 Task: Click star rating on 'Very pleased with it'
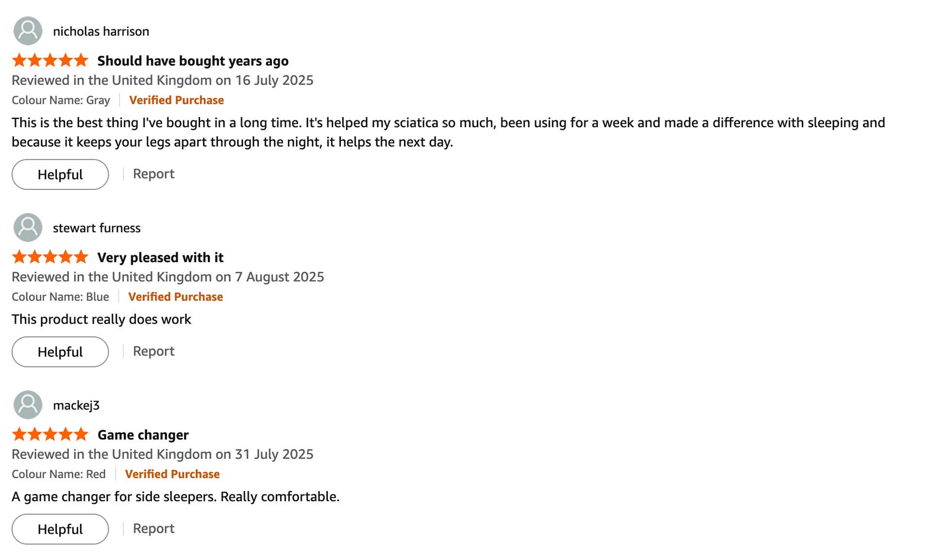[x=50, y=257]
